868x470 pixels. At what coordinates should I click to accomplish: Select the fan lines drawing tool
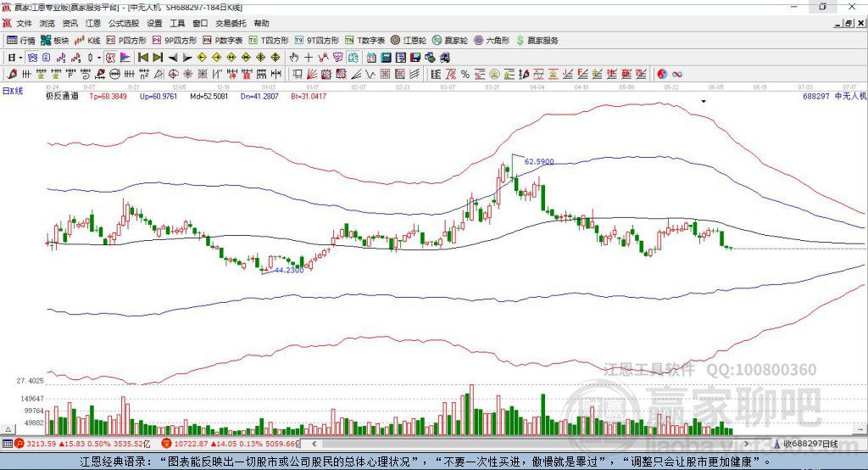click(312, 74)
